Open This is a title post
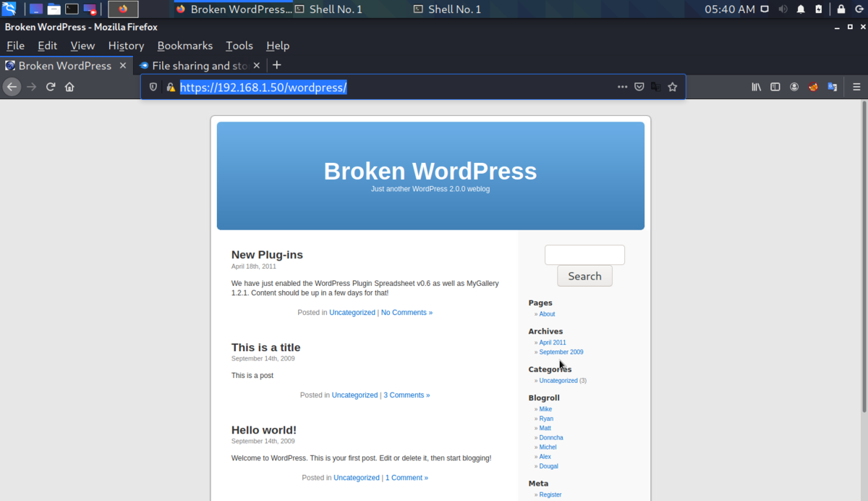The width and height of the screenshot is (868, 501). pos(265,348)
